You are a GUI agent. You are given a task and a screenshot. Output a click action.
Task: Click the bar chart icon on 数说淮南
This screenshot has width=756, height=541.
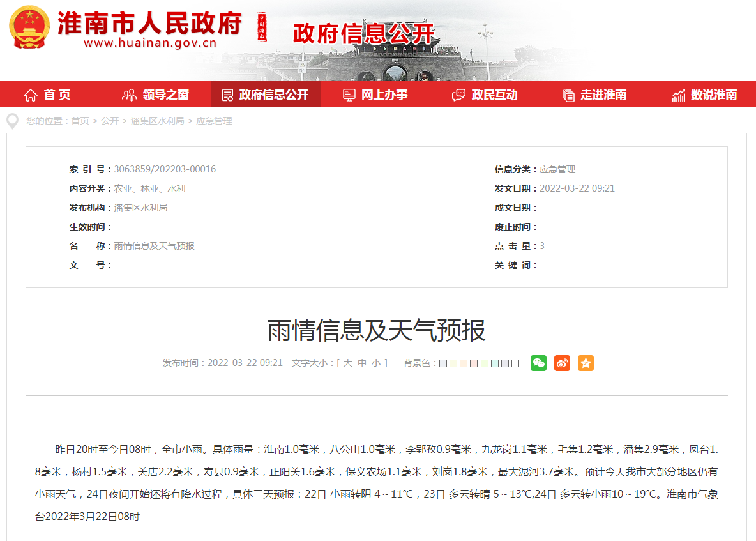click(x=677, y=94)
